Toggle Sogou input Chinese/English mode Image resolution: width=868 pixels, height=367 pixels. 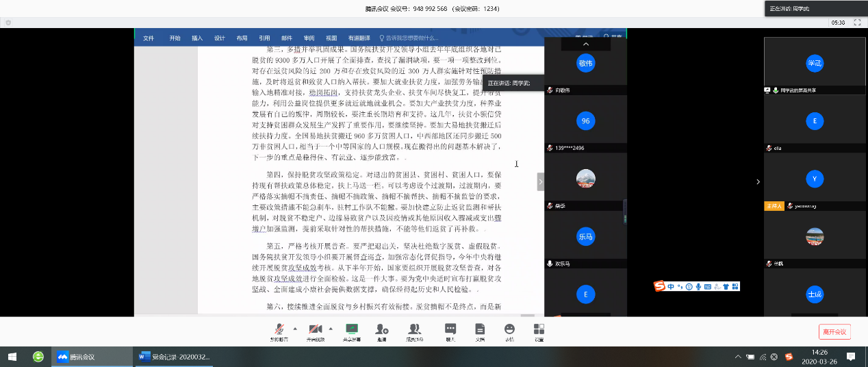671,286
